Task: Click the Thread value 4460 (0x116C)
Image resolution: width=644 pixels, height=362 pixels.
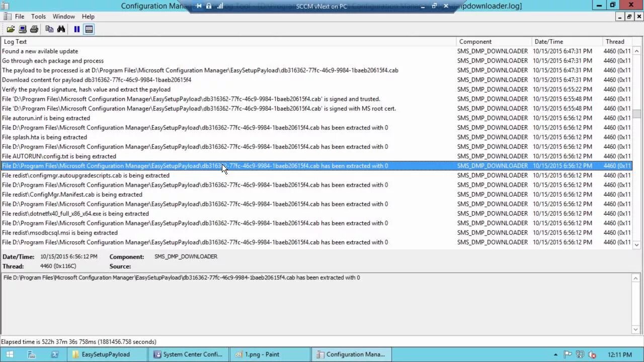Action: point(58,266)
